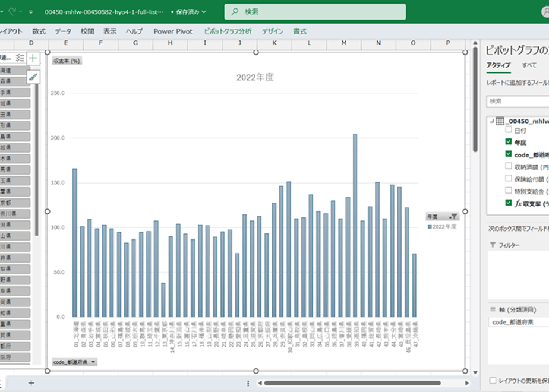The width and height of the screenshot is (549, 392).
Task: Click the sheet tab bar three-dot handle
Action: click(x=248, y=383)
